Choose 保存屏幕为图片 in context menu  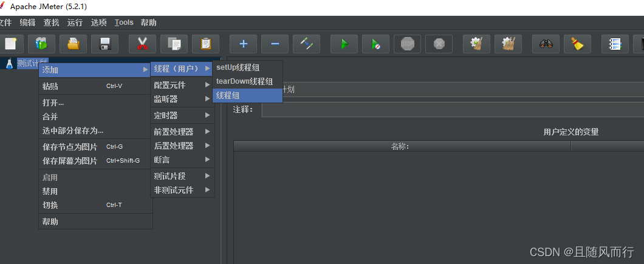95,161
